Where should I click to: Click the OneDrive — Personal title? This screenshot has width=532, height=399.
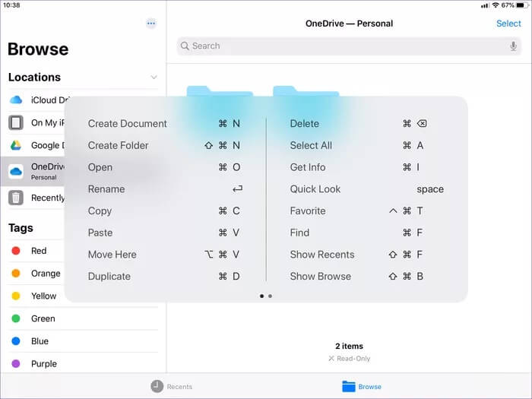click(x=349, y=24)
